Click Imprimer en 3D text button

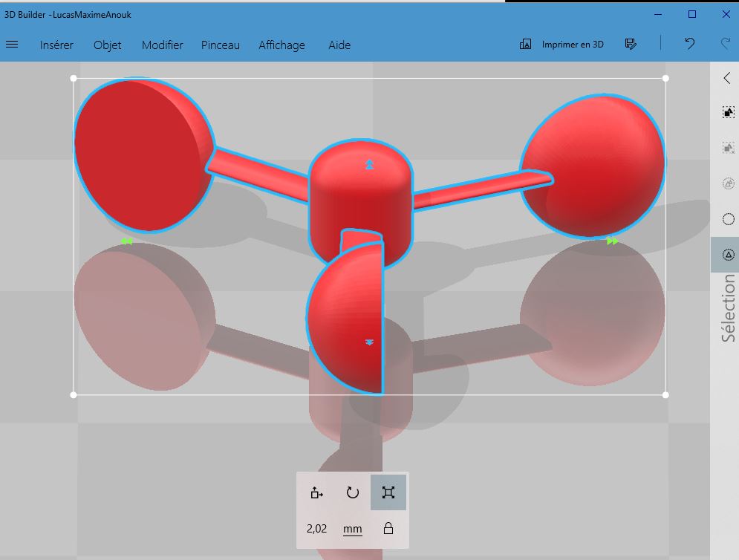point(573,45)
